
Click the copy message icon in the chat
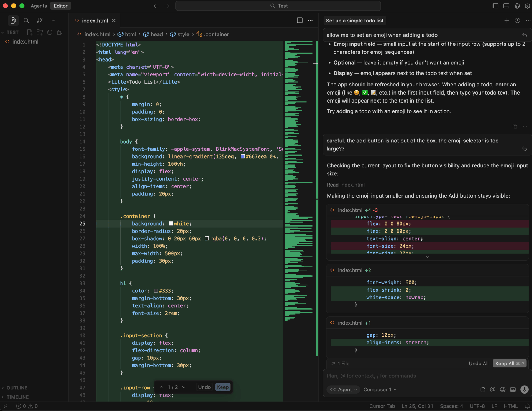point(515,126)
